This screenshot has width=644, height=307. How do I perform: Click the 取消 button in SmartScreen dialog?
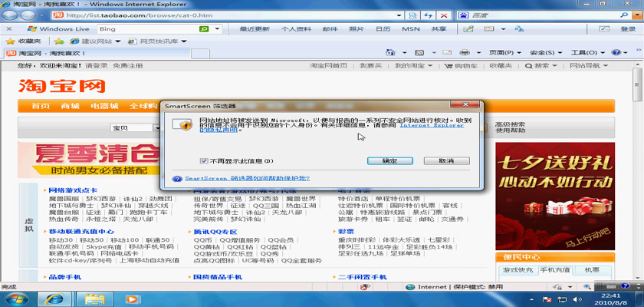[447, 161]
